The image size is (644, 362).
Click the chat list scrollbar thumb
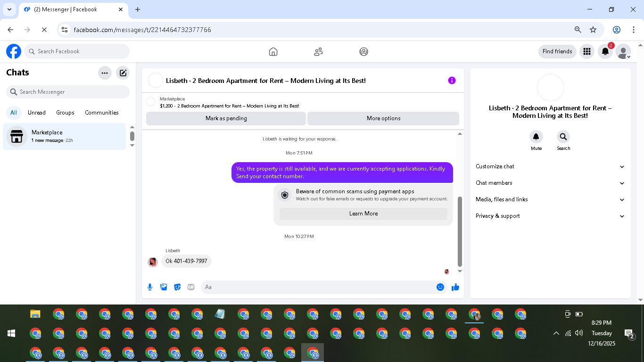pos(132,136)
